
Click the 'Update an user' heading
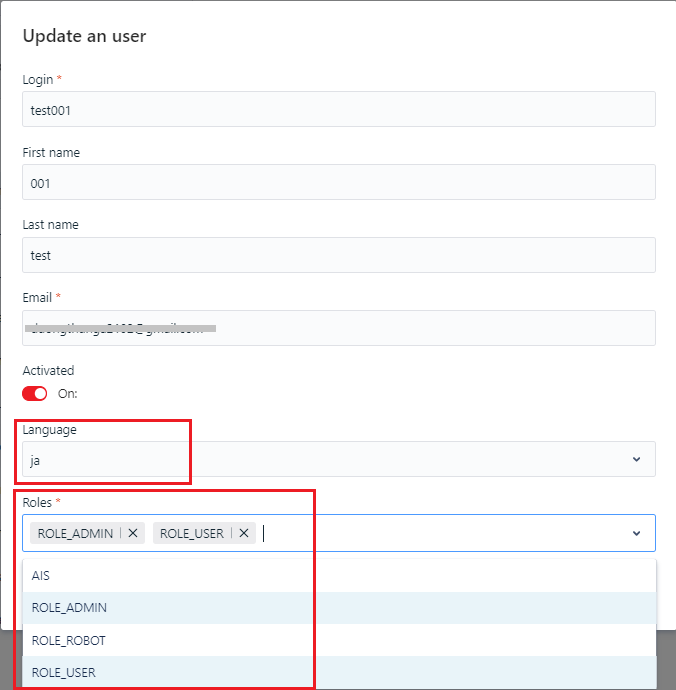(x=84, y=36)
